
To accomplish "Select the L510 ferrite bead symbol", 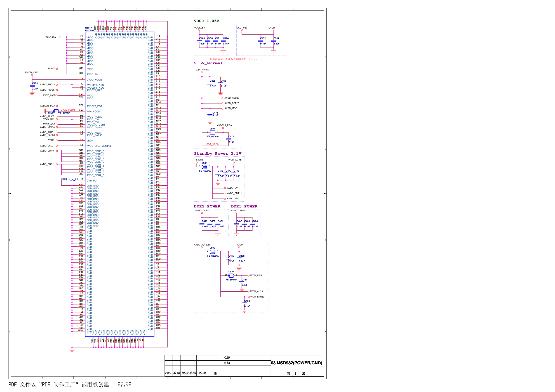I will coord(231,276).
